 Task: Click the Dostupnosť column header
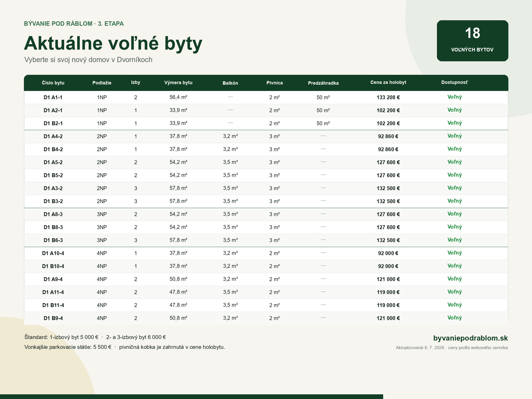pos(455,82)
